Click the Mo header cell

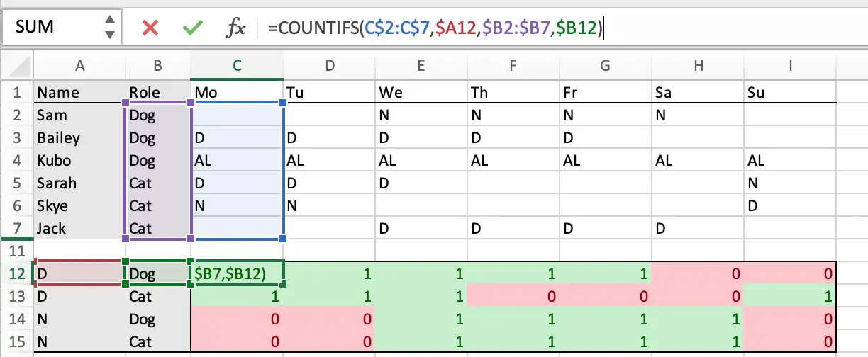click(237, 92)
